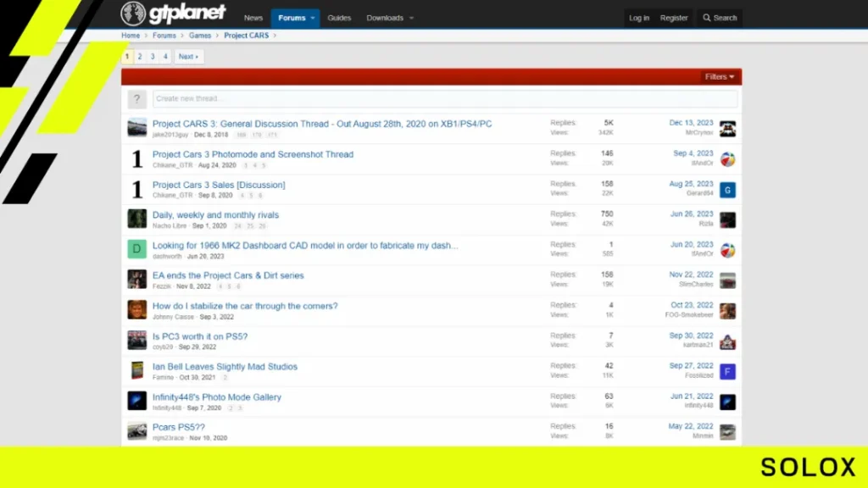This screenshot has width=868, height=488.
Task: Open Daily, weekly and monthly rivals thread
Action: [x=216, y=214]
